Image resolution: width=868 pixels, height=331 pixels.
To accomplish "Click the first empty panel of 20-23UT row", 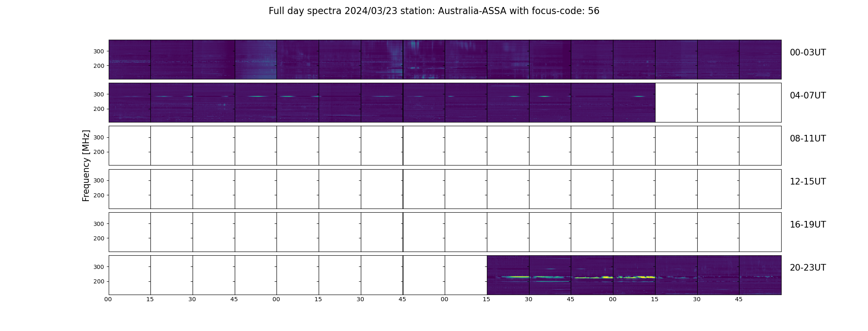I will (130, 275).
